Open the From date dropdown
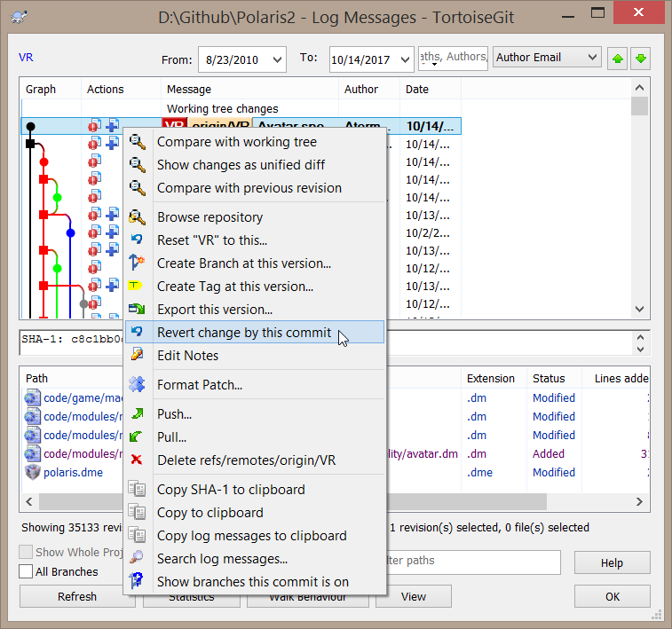Image resolution: width=672 pixels, height=629 pixels. [278, 59]
